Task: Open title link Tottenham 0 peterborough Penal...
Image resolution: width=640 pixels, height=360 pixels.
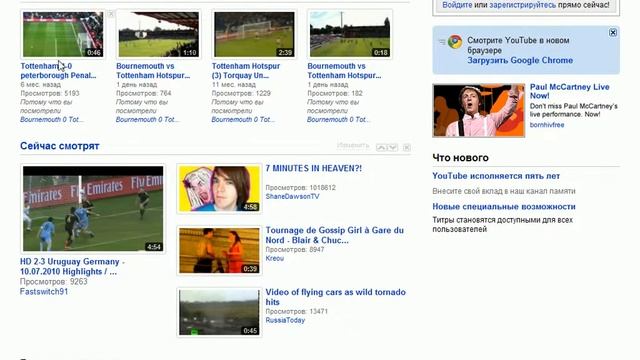Action: coord(58,71)
